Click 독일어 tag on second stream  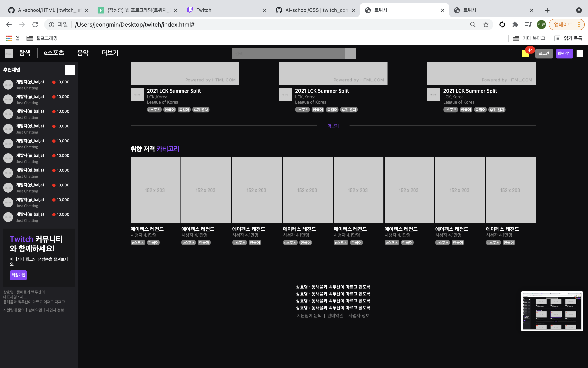click(332, 110)
